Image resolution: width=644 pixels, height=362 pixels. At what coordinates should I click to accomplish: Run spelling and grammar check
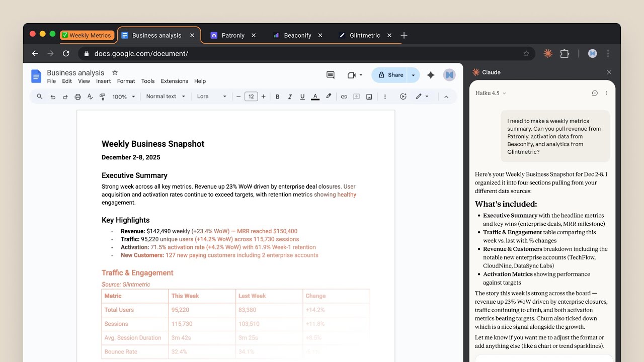[90, 97]
